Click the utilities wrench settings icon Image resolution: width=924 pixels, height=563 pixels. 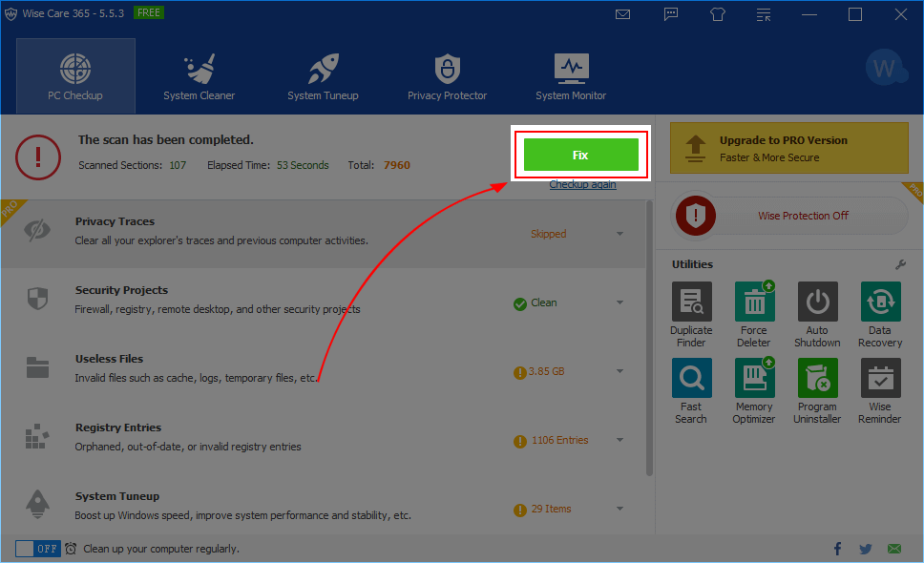point(900,264)
